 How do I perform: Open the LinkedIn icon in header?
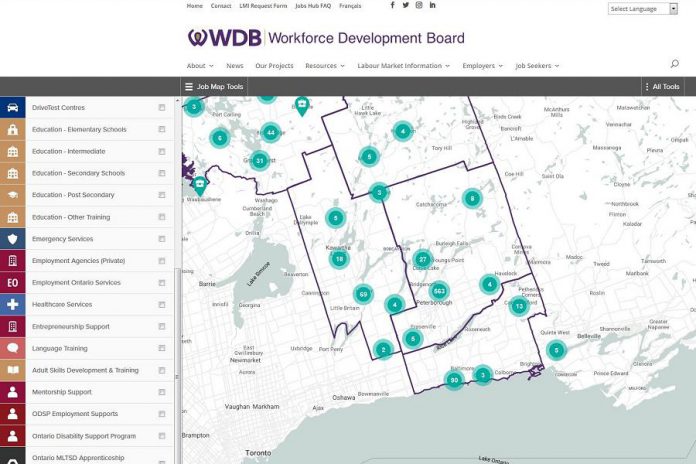pos(432,5)
